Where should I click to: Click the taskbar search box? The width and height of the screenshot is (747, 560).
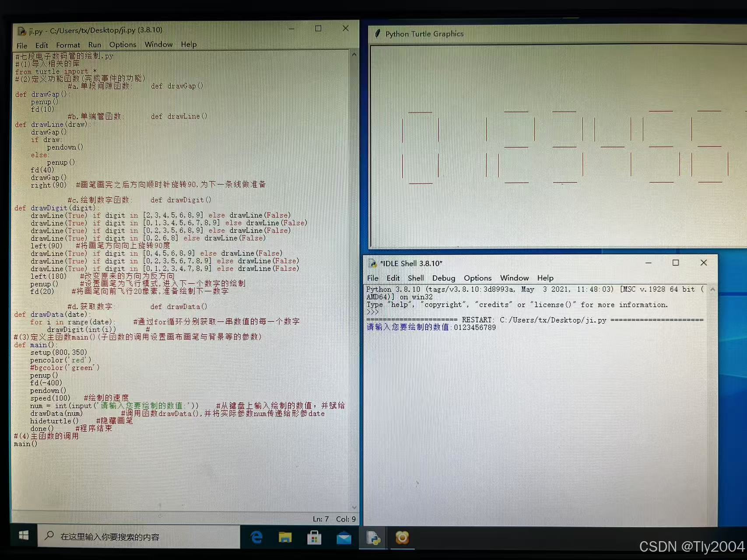[x=139, y=536]
